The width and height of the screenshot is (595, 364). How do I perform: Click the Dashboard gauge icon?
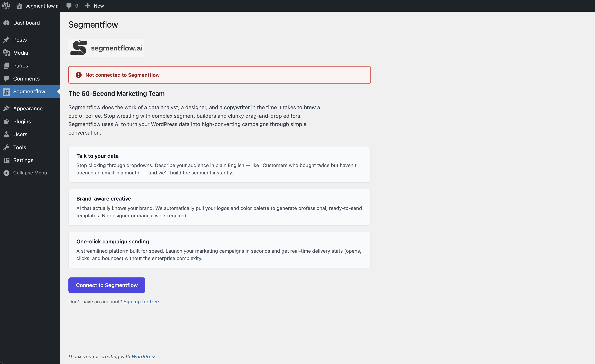pos(6,23)
